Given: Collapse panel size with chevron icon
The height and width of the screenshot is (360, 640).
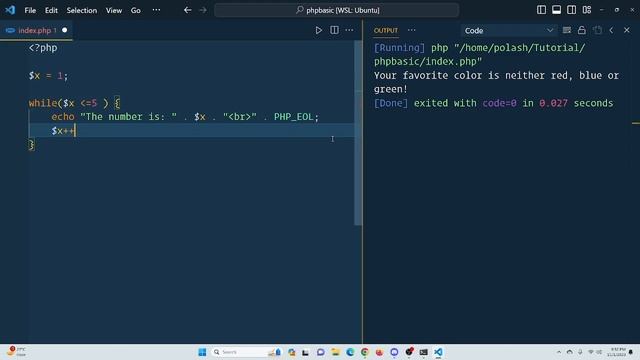Looking at the screenshot, I should click(x=611, y=30).
